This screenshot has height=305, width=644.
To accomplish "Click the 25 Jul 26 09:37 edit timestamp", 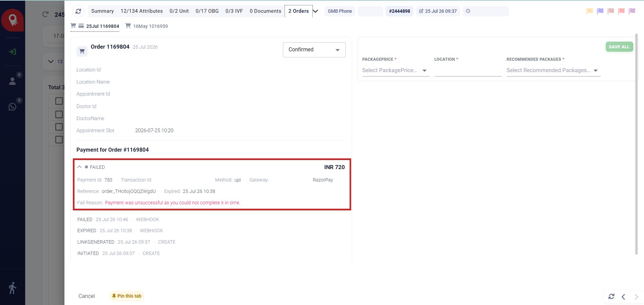I will [438, 11].
